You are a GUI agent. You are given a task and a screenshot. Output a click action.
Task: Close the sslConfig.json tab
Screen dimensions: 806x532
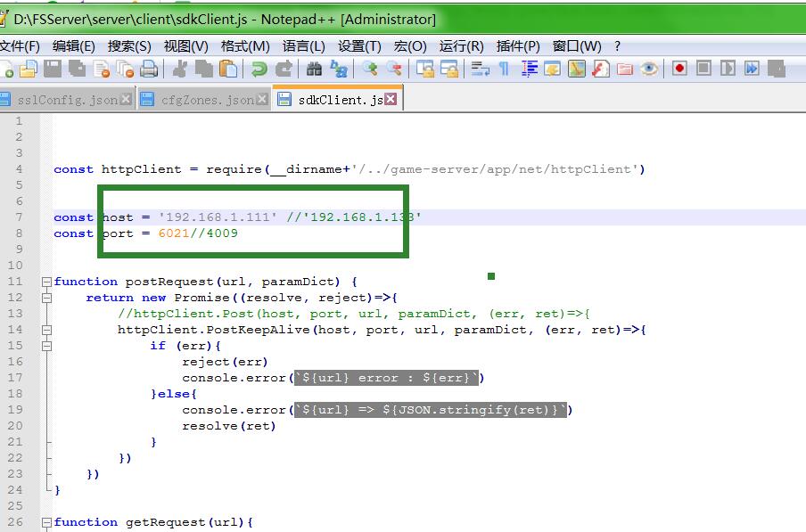126,100
